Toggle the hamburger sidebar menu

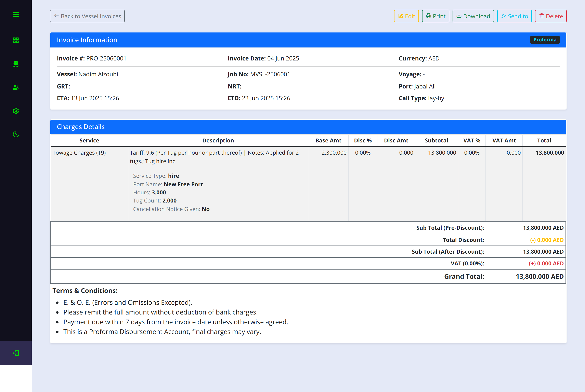(x=16, y=15)
